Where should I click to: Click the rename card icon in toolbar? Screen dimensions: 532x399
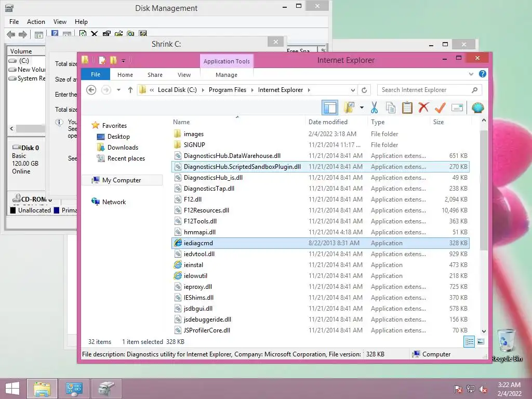tap(457, 108)
